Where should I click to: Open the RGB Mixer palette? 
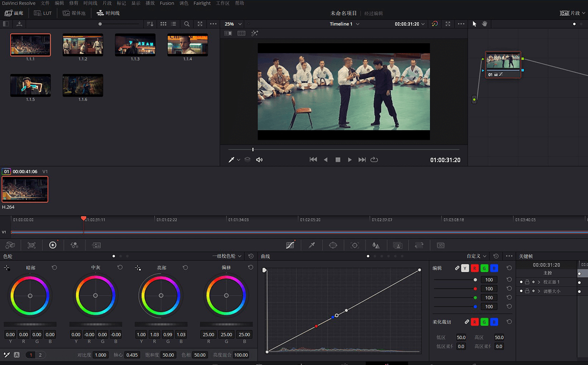[x=74, y=245]
